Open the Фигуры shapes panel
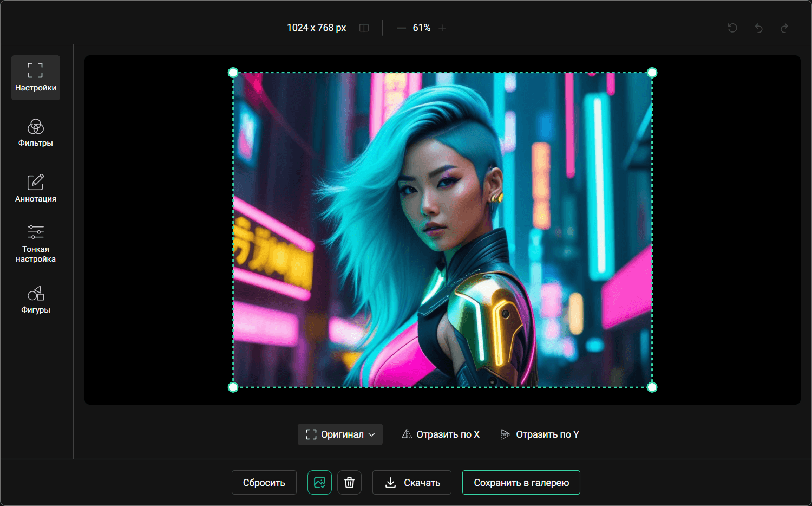The width and height of the screenshot is (812, 506). 36,300
